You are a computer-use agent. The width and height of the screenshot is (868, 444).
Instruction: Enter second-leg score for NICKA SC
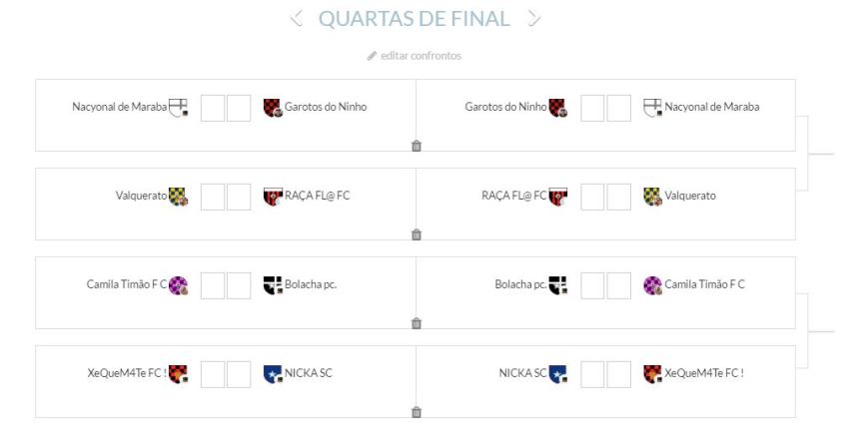(x=592, y=373)
